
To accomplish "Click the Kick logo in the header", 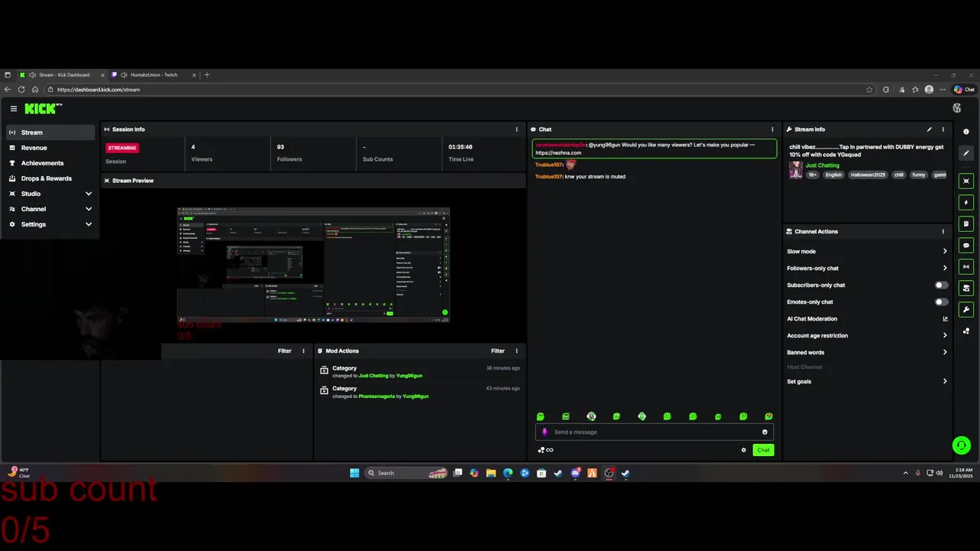I will pyautogui.click(x=43, y=109).
